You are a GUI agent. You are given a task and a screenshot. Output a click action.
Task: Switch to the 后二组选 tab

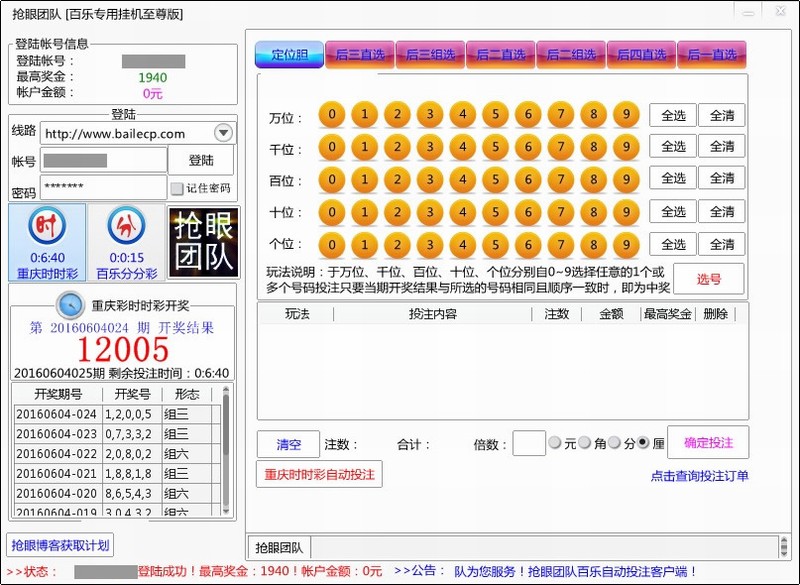[x=571, y=55]
